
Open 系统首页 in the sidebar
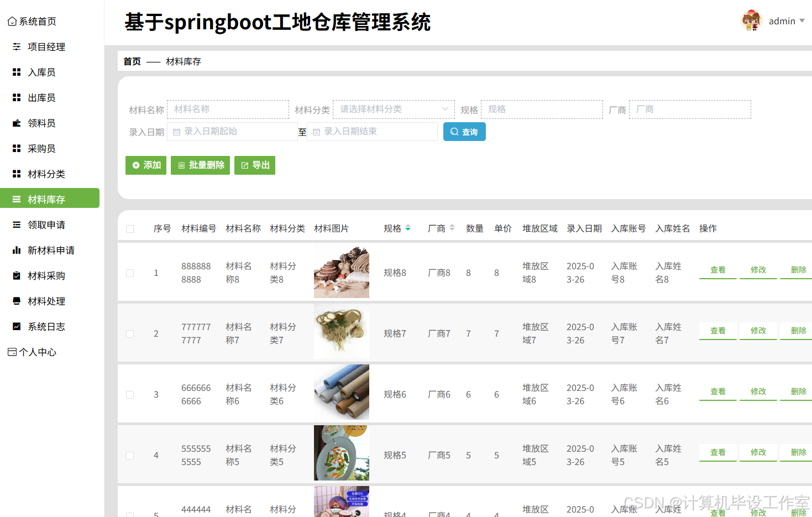click(x=38, y=22)
